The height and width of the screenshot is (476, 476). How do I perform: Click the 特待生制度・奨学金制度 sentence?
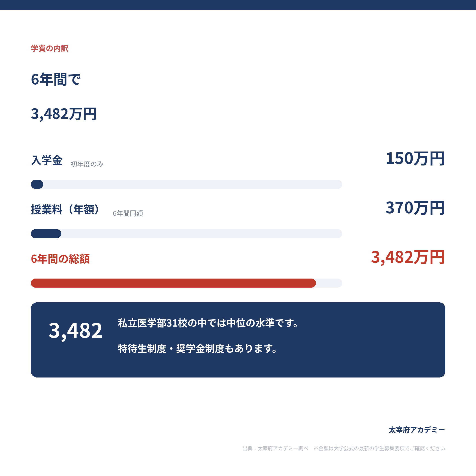pyautogui.click(x=198, y=349)
